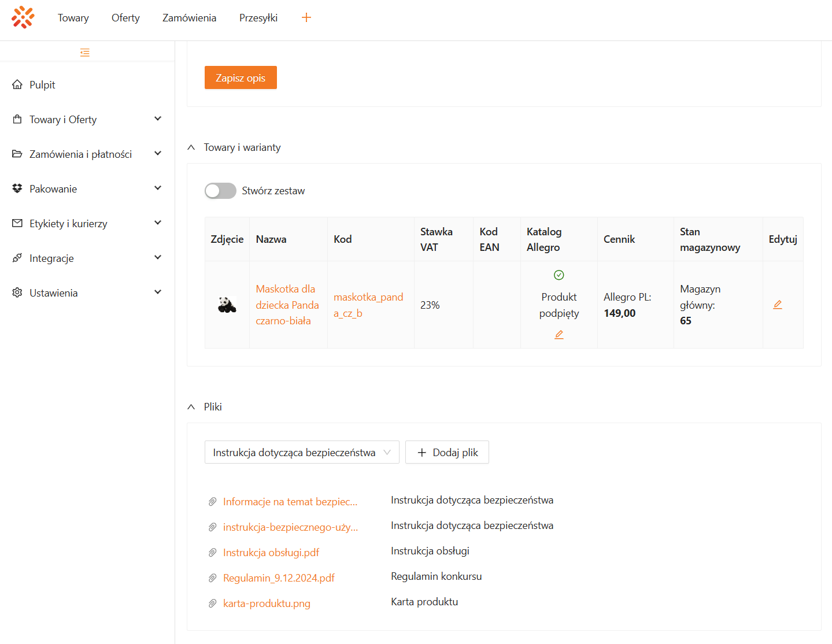The height and width of the screenshot is (644, 832).
Task: Open the Przesyłki top menu
Action: click(x=258, y=18)
